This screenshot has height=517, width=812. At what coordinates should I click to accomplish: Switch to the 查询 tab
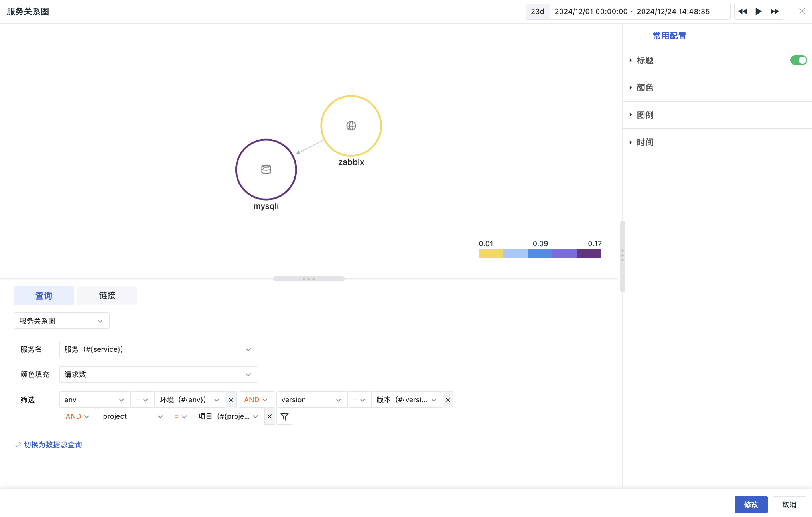(x=44, y=296)
